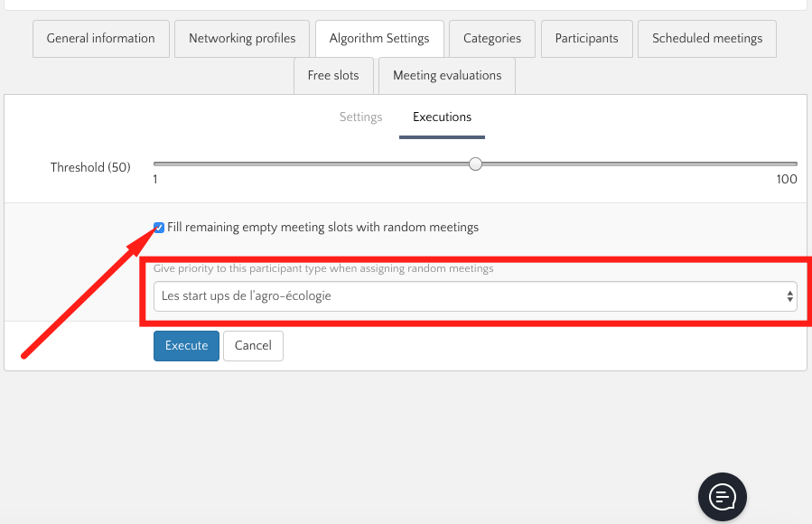Click the Threshold slider track near 100
The image size is (812, 524).
click(x=786, y=164)
